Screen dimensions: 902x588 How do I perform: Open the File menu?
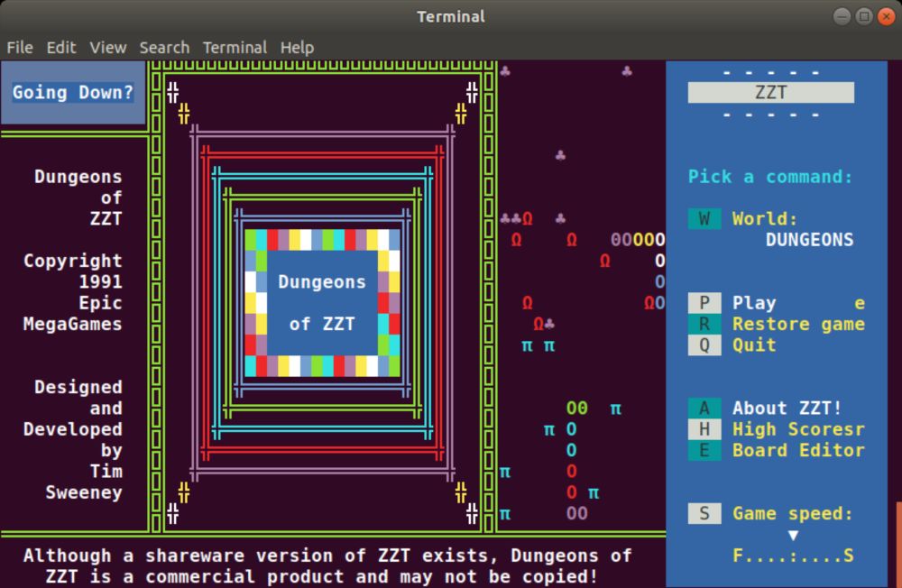click(20, 47)
